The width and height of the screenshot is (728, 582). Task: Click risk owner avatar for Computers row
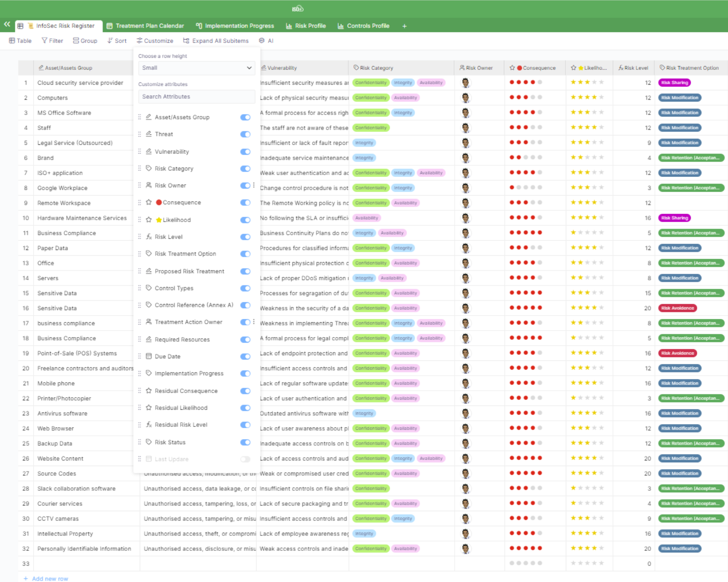465,98
